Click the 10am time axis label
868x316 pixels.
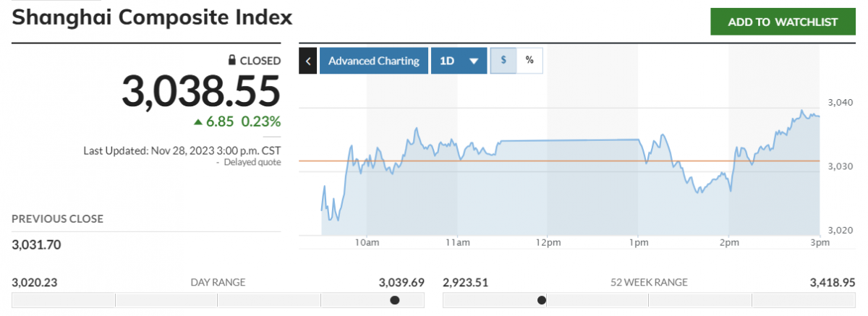click(367, 242)
